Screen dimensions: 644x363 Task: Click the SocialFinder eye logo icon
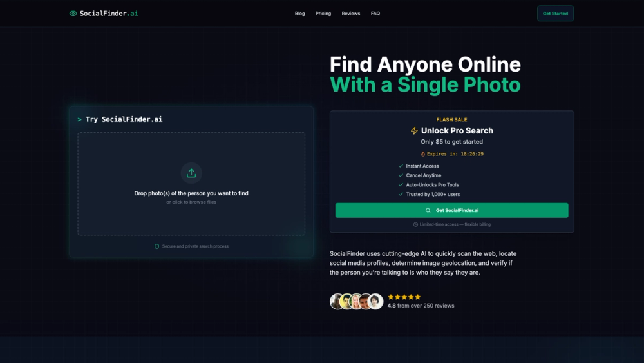click(73, 14)
